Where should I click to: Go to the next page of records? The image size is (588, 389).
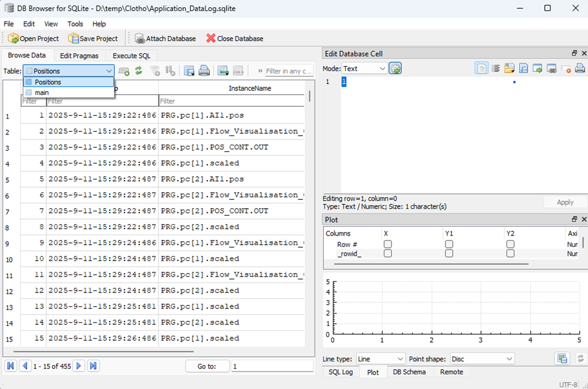pos(79,366)
